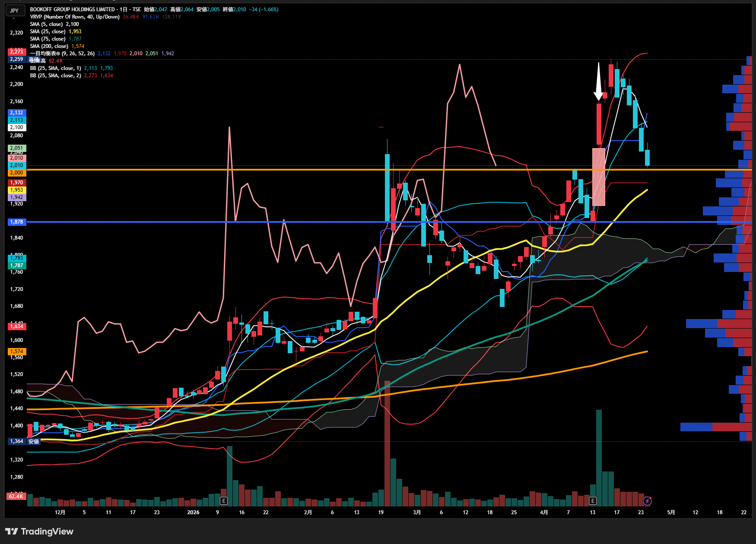Screen dimensions: 756x544
Task: Click the red 62.4K volume label
Action: [16, 497]
